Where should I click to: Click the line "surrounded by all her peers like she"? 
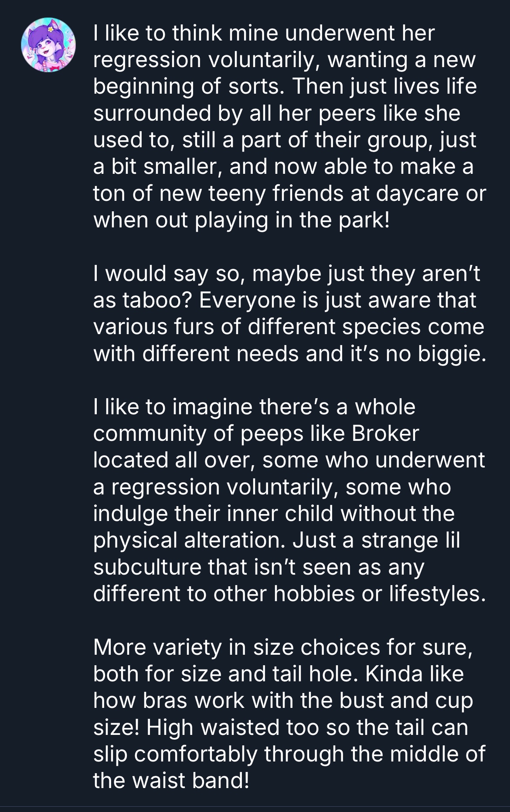pos(277,113)
